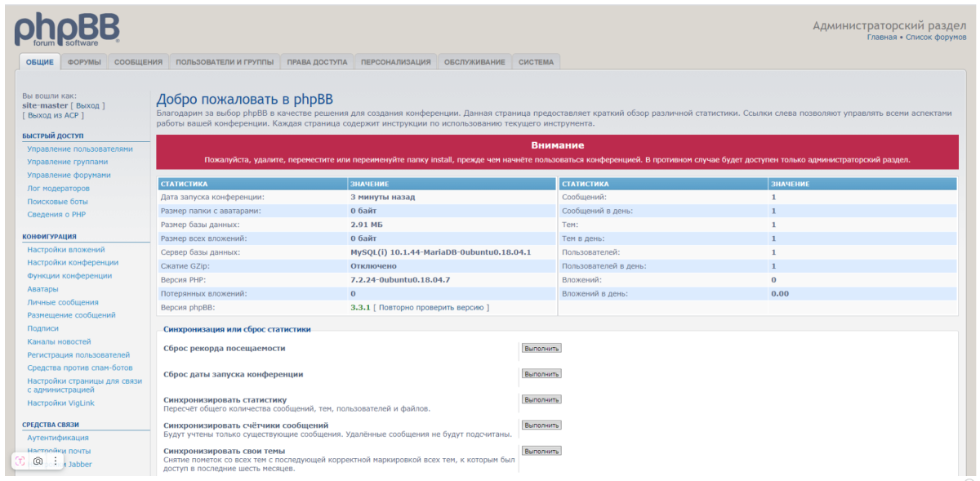Click the БЫСТРЫЙ ДОСТУП sidebar header

[x=53, y=136]
